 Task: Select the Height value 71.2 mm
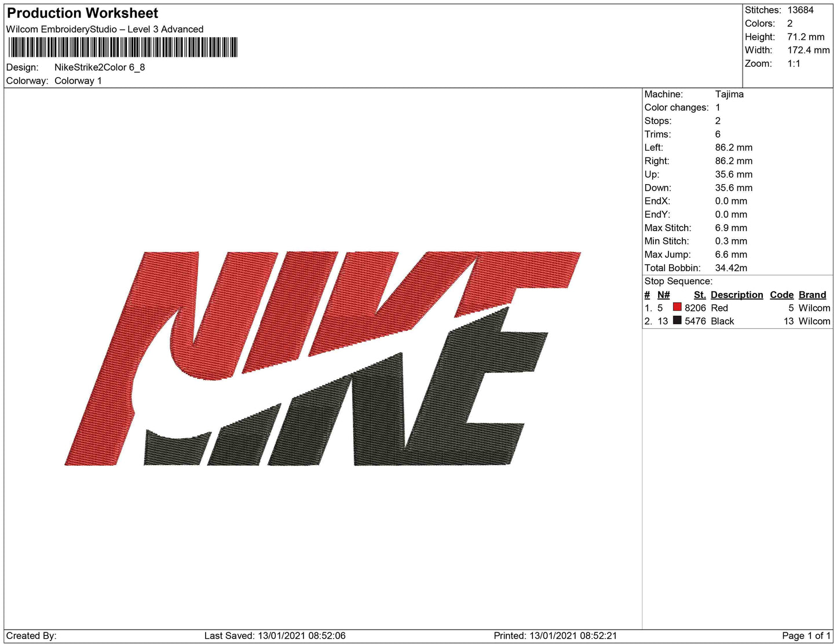pos(806,36)
